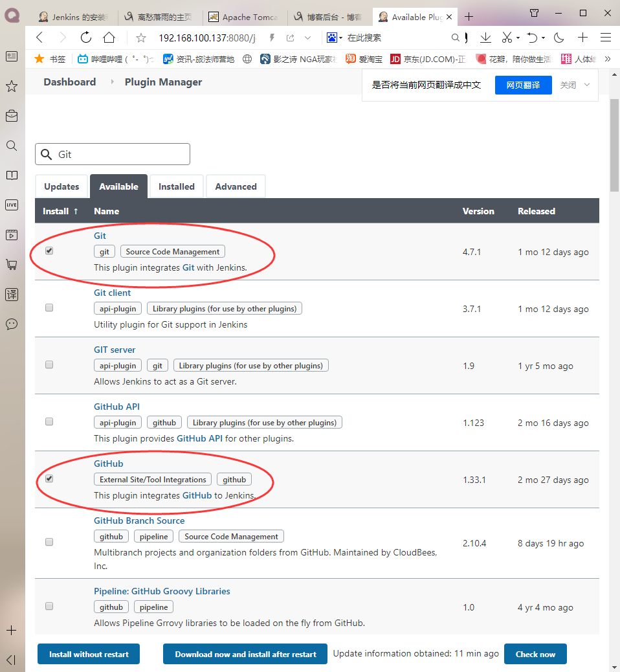This screenshot has width=620, height=672.
Task: Check the GIT server plugin checkbox
Action: click(49, 364)
